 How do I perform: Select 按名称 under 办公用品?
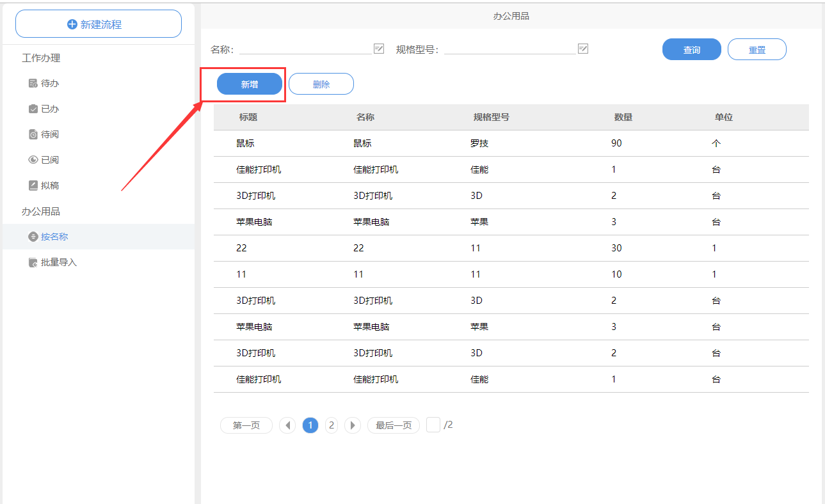coord(99,237)
